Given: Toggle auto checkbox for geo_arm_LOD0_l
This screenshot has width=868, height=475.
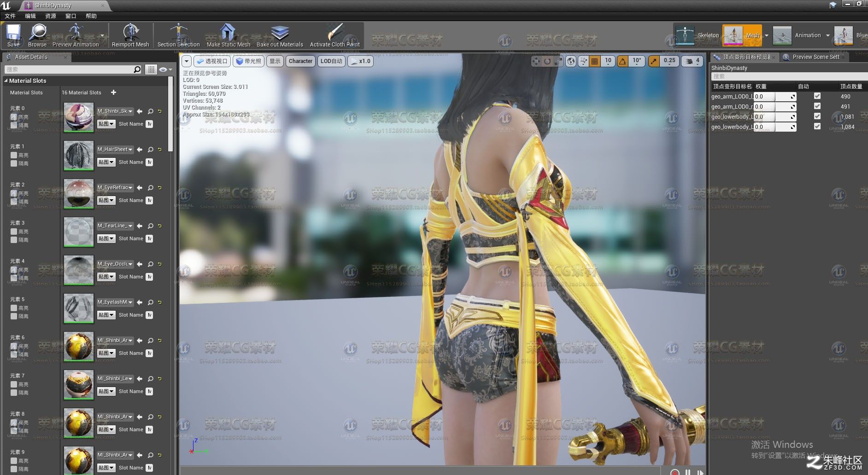Looking at the screenshot, I should (x=817, y=96).
